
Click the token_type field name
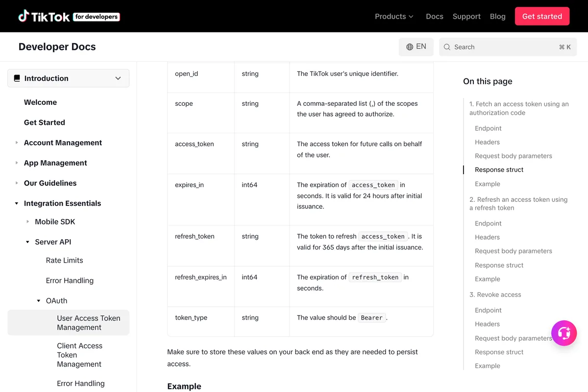coord(191,318)
